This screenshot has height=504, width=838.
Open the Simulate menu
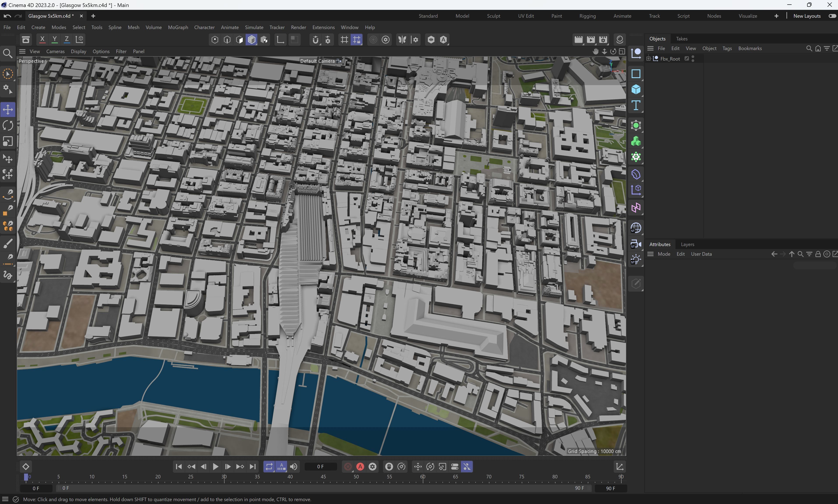click(254, 28)
